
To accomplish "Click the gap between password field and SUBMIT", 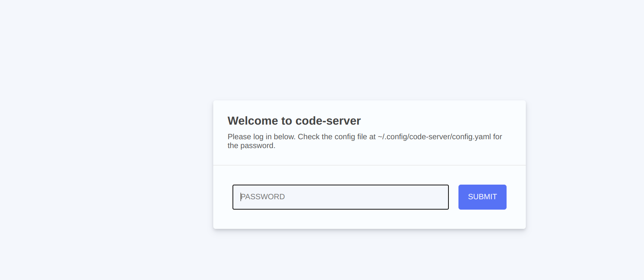I will click(x=453, y=197).
